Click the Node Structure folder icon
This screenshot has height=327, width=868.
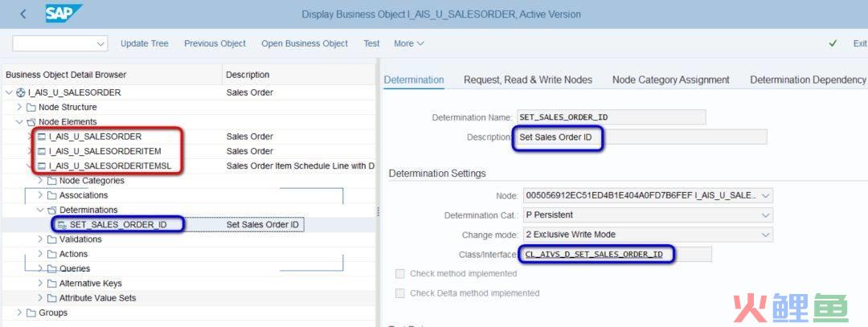coord(31,108)
